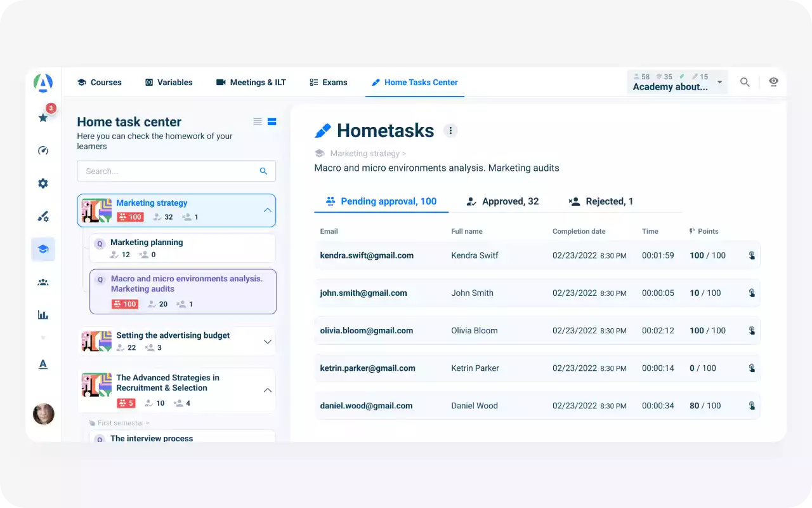Switch to card view layout
Image resolution: width=812 pixels, height=508 pixels.
(272, 122)
